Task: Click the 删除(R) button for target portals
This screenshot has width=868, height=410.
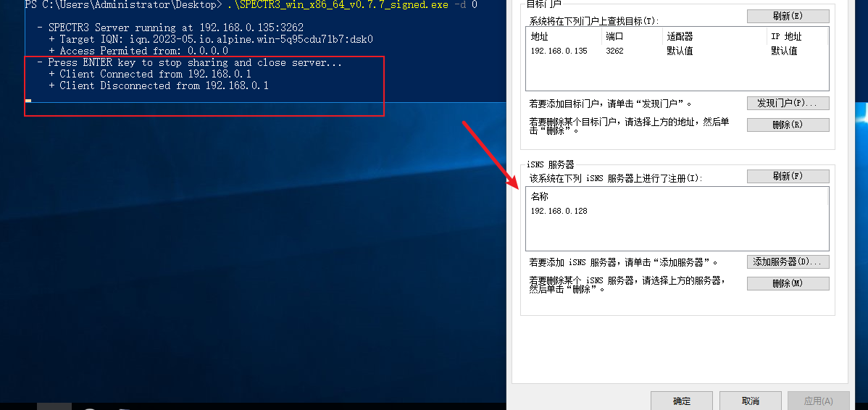Action: 788,125
